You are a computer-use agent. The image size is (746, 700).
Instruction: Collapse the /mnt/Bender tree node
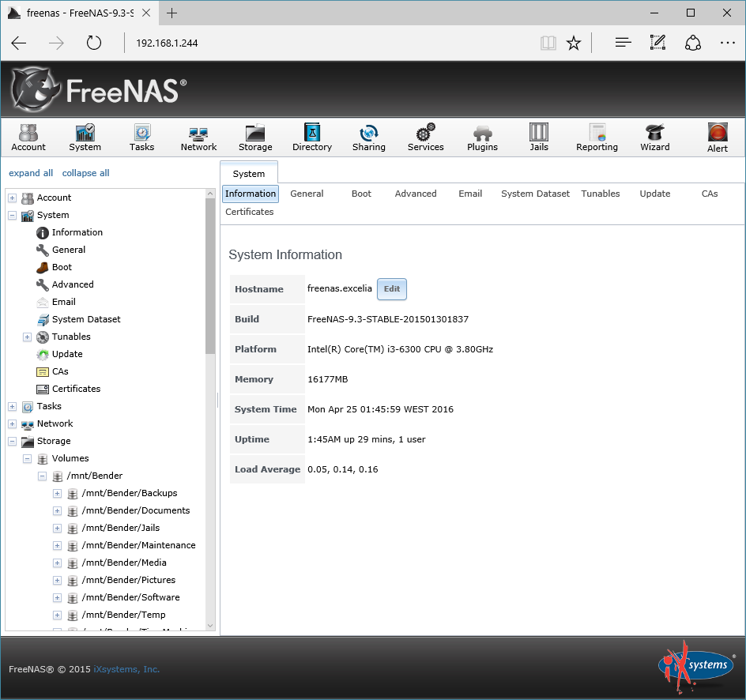pos(43,476)
